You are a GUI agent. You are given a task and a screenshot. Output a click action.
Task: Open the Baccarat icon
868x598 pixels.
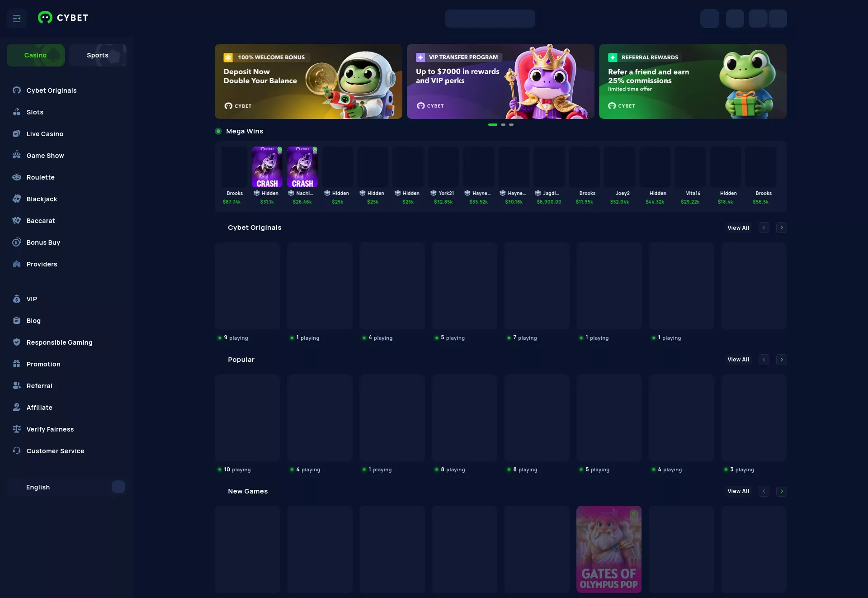pos(17,220)
